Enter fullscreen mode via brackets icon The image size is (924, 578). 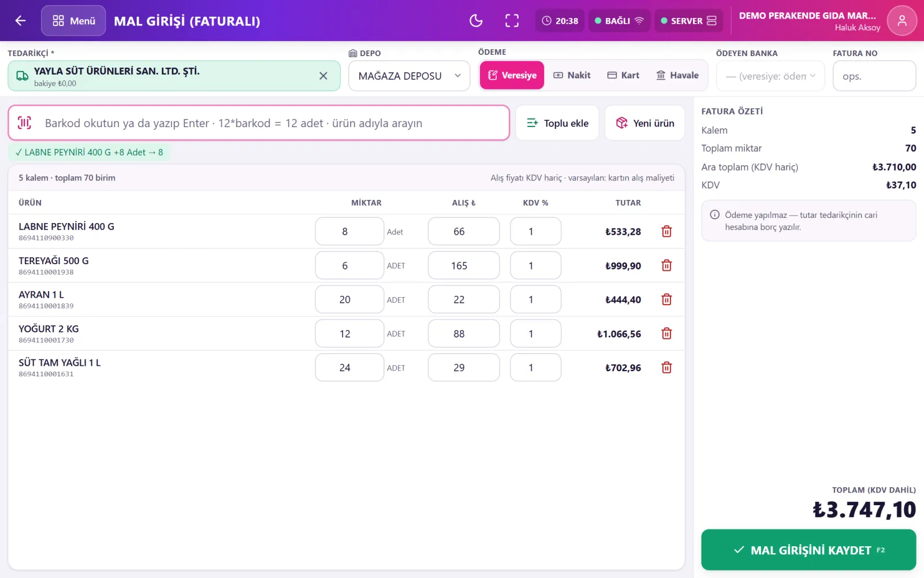click(512, 21)
